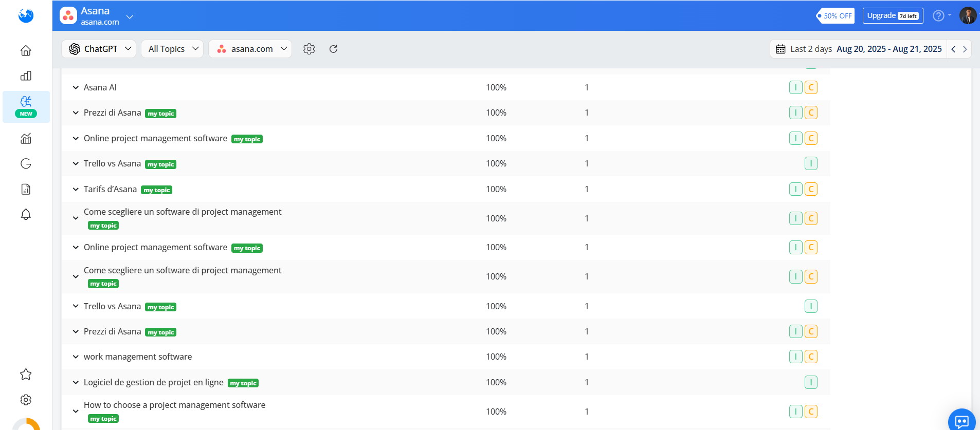Click the Tarifs d'Asana topic text
Viewport: 980px width, 430px height.
pyautogui.click(x=110, y=189)
